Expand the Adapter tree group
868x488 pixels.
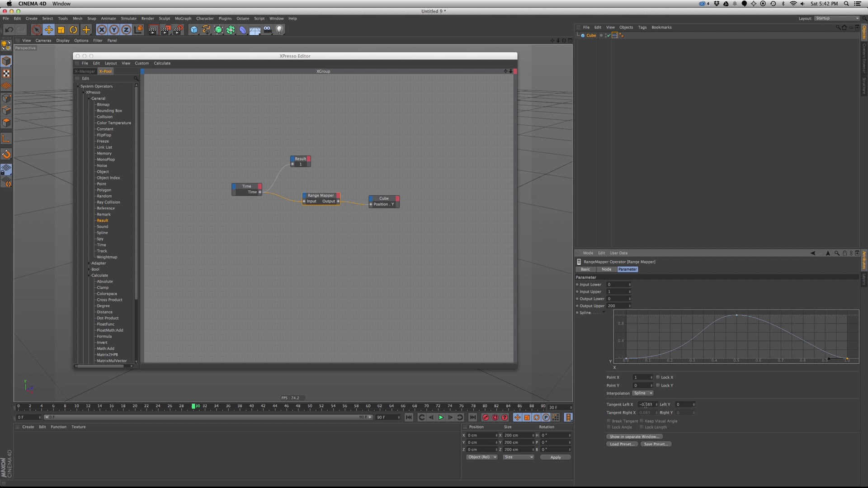point(89,263)
